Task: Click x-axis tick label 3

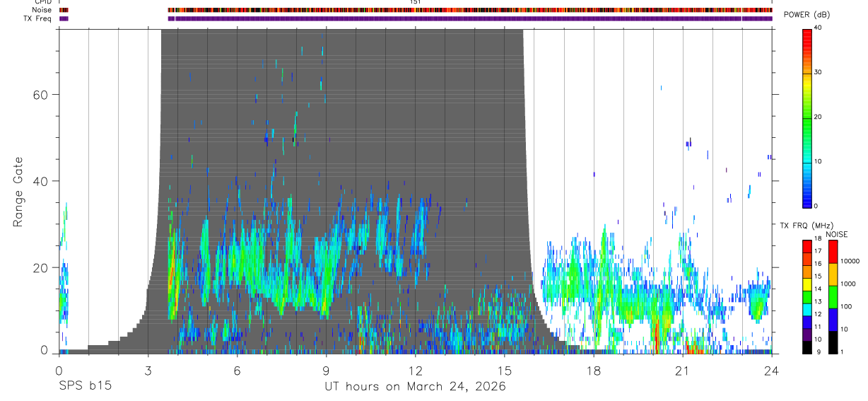Action: [148, 370]
